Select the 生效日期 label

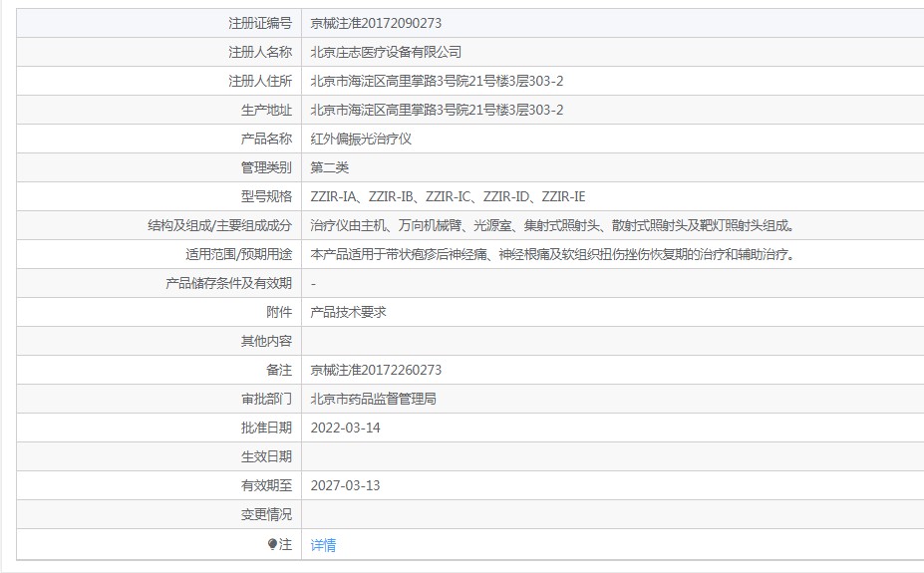click(x=266, y=456)
